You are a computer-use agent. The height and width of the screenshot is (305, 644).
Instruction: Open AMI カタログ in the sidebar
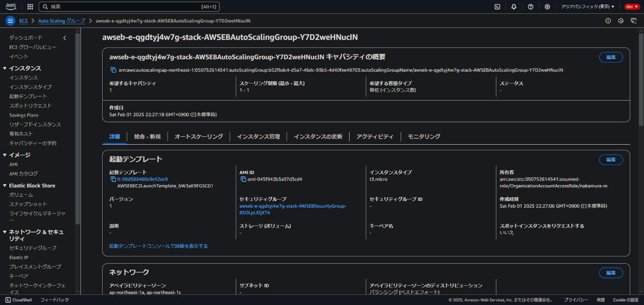click(x=23, y=174)
